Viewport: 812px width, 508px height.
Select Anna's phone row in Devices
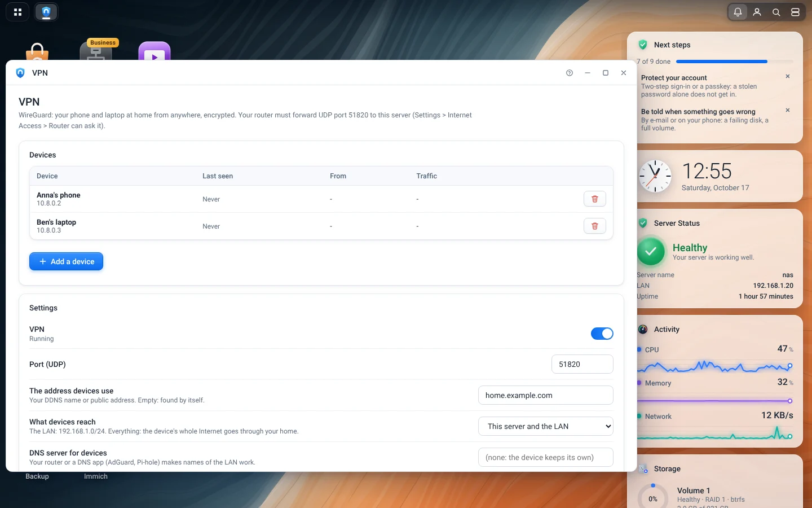[x=321, y=199]
